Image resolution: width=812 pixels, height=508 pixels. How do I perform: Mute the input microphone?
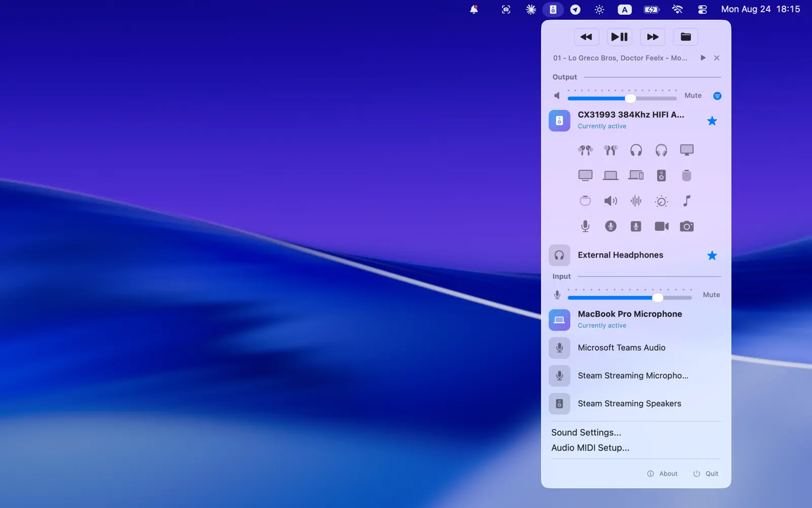click(x=711, y=295)
